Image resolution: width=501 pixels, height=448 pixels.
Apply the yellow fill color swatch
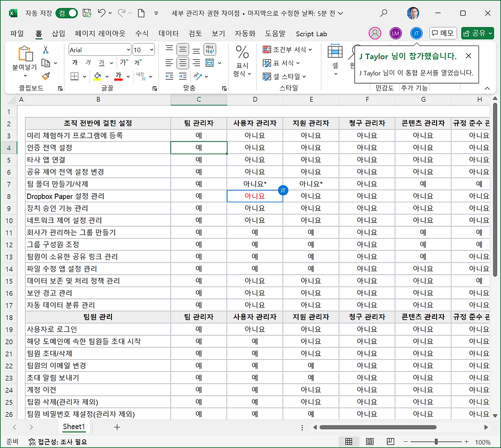click(x=98, y=76)
